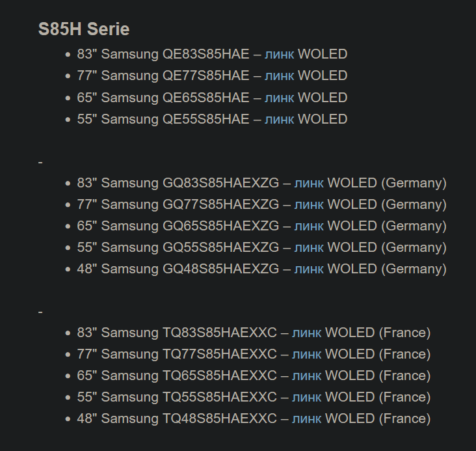Follow the QE65S85HAE линк
This screenshot has width=476, height=451.
279,98
